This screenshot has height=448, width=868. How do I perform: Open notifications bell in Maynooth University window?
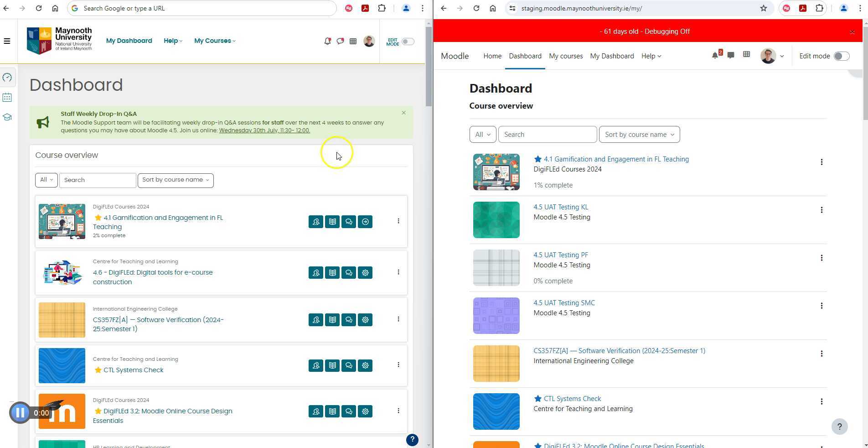(x=327, y=41)
